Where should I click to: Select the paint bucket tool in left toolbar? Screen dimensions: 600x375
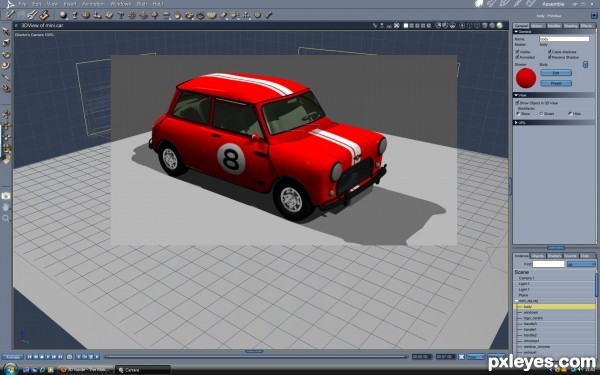[x=6, y=159]
